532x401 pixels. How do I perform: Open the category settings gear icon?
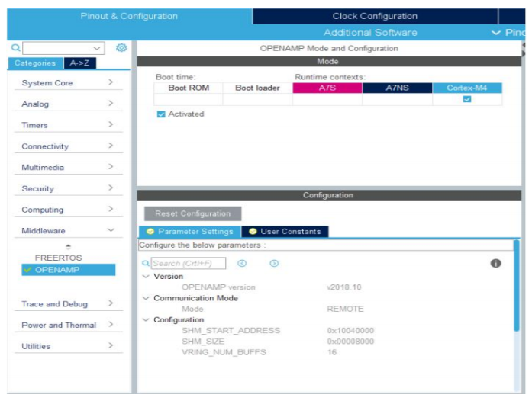point(121,48)
